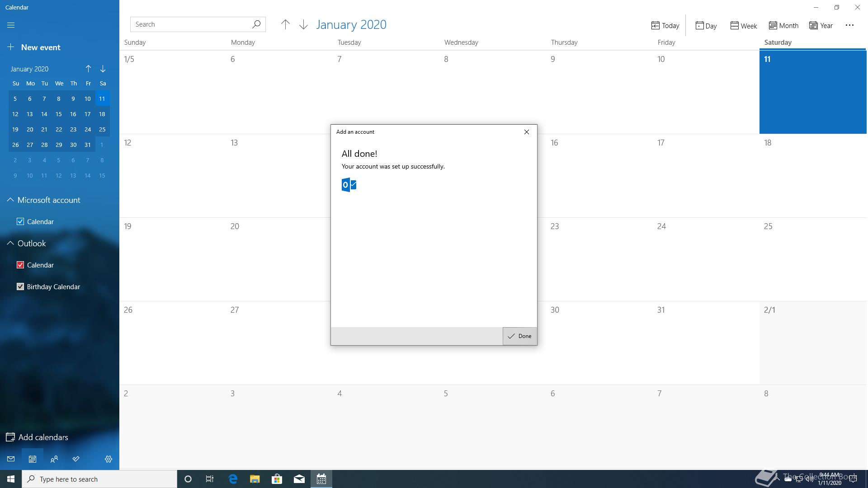Go to next month with down arrow
868x488 pixels.
(x=303, y=25)
